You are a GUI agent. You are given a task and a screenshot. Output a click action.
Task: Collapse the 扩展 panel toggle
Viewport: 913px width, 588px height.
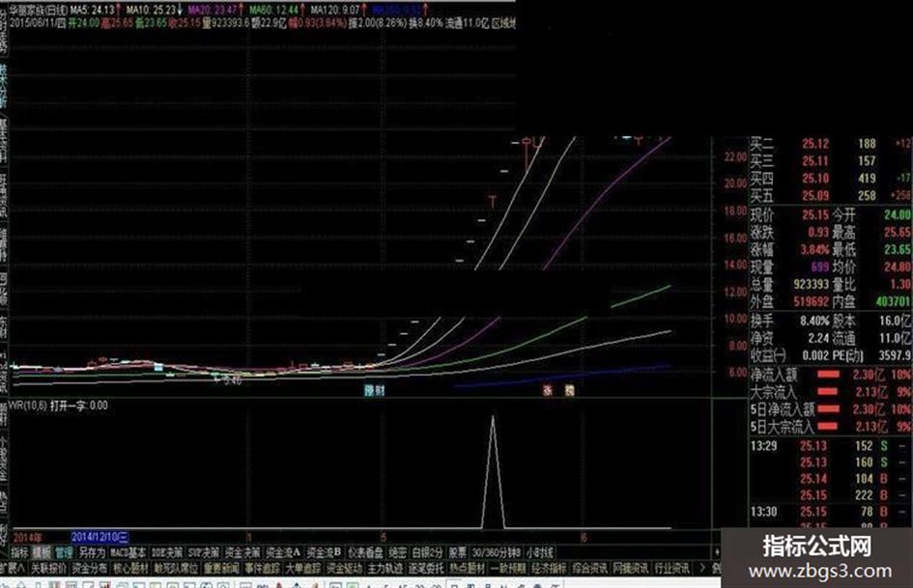tap(13, 568)
